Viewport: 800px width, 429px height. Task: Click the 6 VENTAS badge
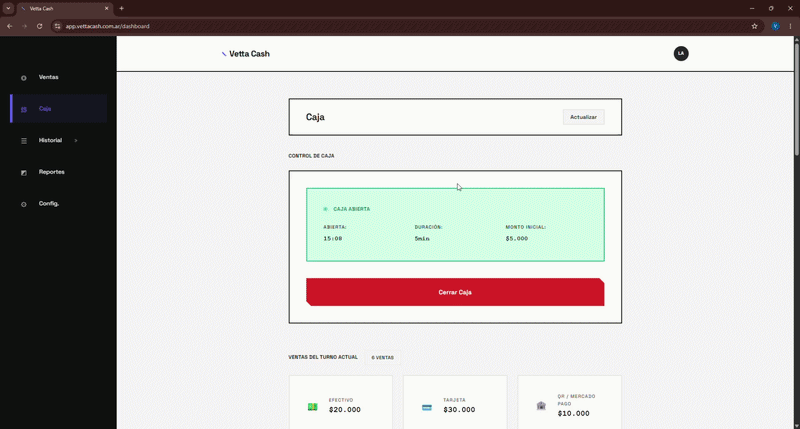(x=383, y=358)
